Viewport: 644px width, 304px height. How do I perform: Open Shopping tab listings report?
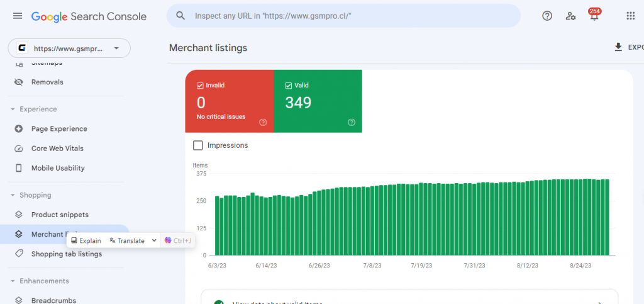tap(65, 254)
